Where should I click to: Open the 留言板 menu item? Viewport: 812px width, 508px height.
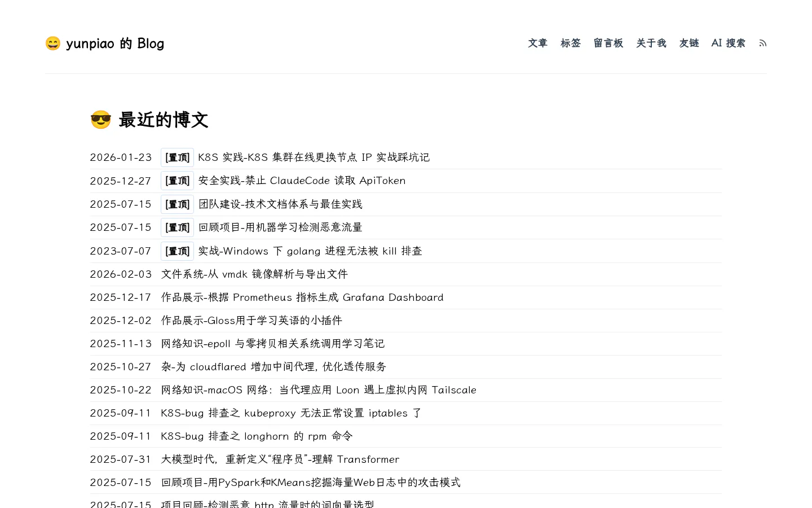608,43
